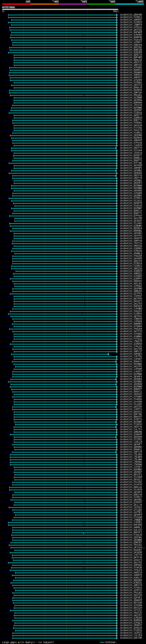146x644 pixels.
Task: Select hit label UniRef100_Q9ZRR4
Action: click(x=131, y=379)
